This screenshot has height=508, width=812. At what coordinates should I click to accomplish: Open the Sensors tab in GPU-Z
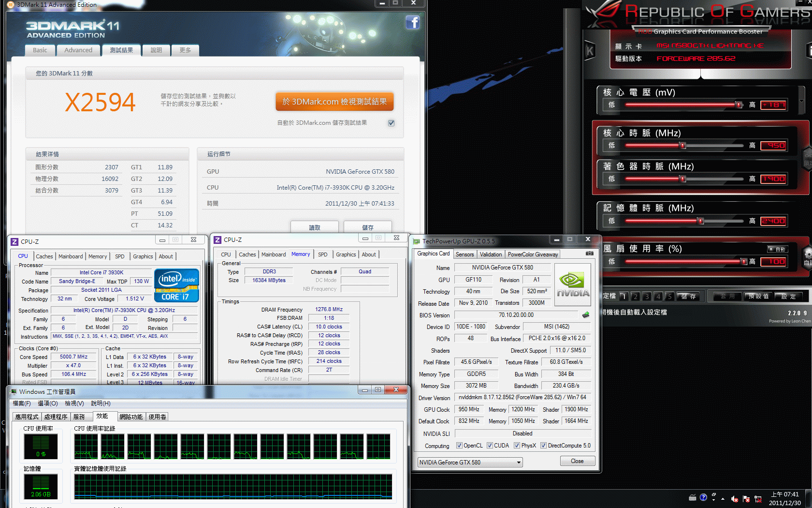pos(464,254)
